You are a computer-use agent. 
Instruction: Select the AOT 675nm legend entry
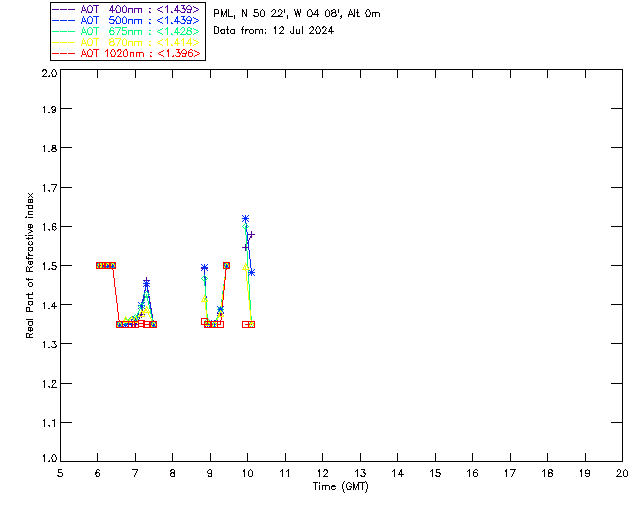pos(126,31)
